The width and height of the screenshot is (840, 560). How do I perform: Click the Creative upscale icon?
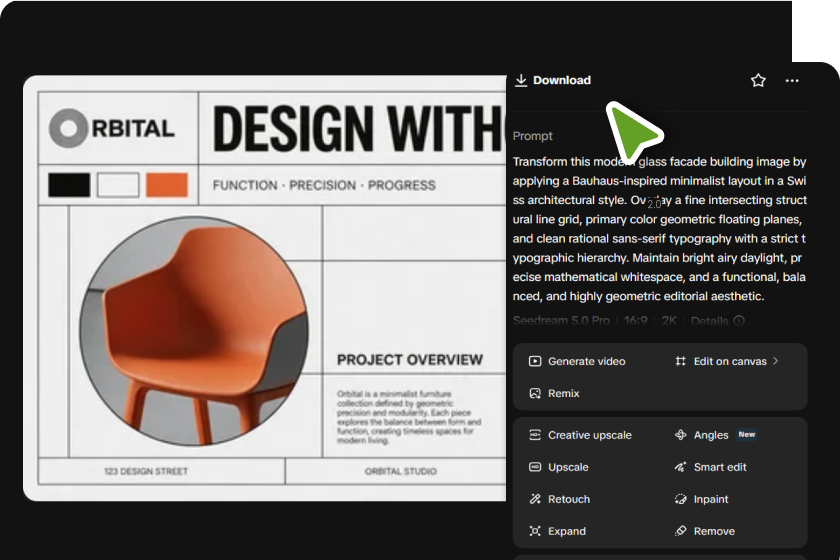click(x=535, y=435)
